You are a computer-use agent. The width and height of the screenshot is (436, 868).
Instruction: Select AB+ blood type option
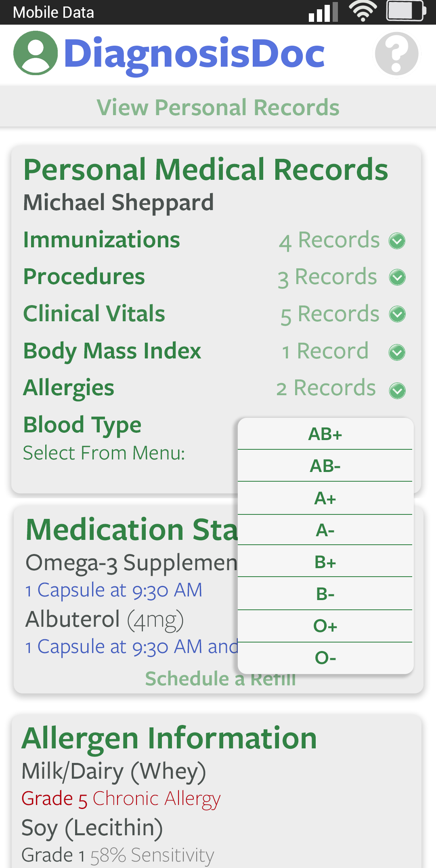[x=325, y=434]
